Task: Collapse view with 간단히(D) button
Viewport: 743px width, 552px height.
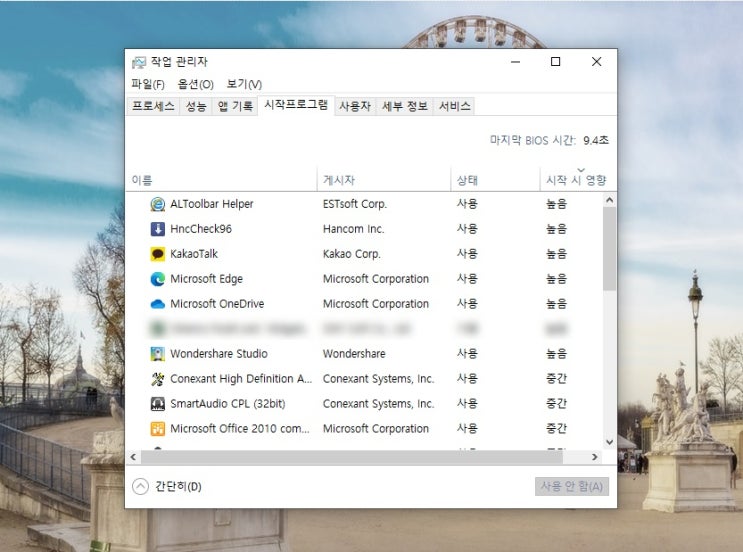Action: (x=167, y=487)
